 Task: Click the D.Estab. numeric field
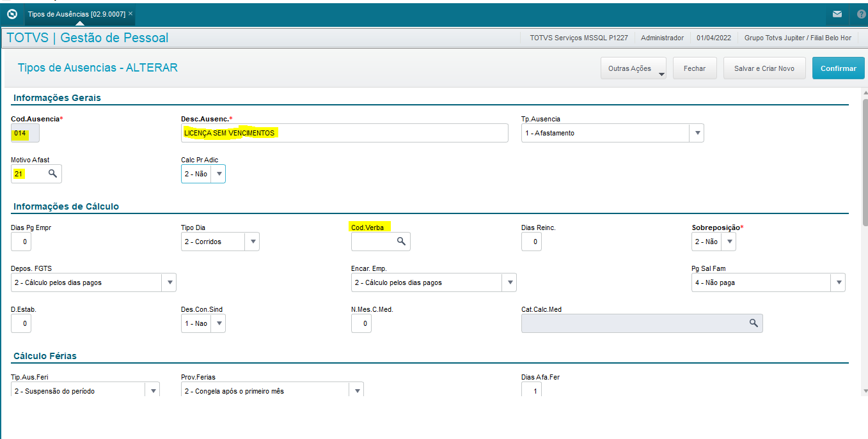coord(21,323)
